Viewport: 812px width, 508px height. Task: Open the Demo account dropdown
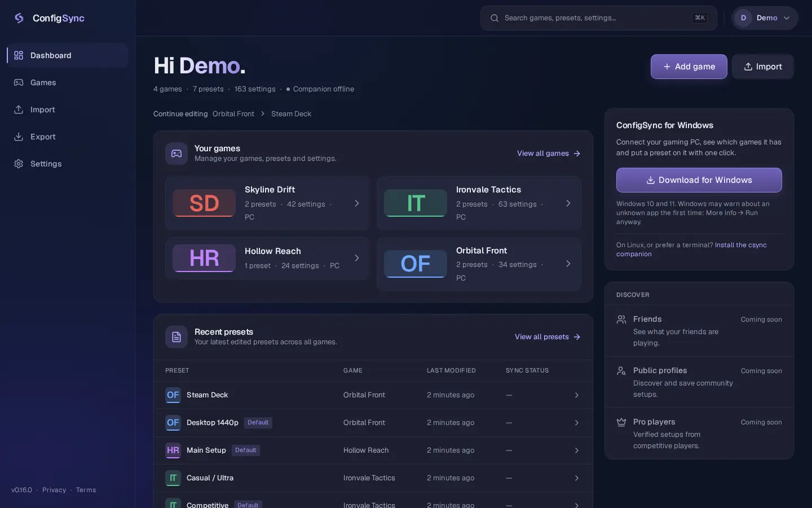765,18
